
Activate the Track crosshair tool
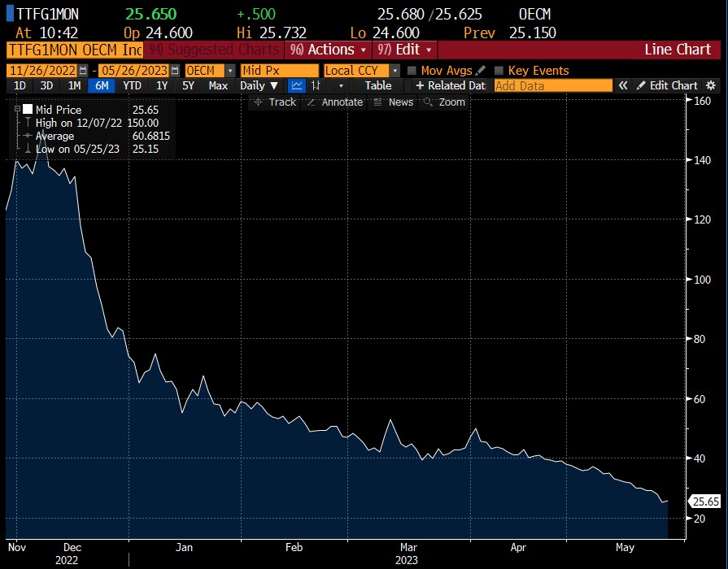275,102
